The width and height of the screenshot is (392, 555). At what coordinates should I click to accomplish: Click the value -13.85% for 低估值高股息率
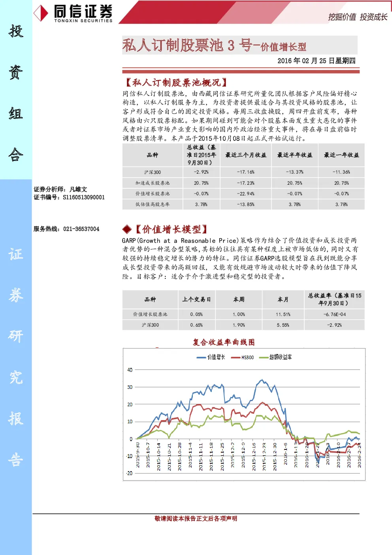246,204
